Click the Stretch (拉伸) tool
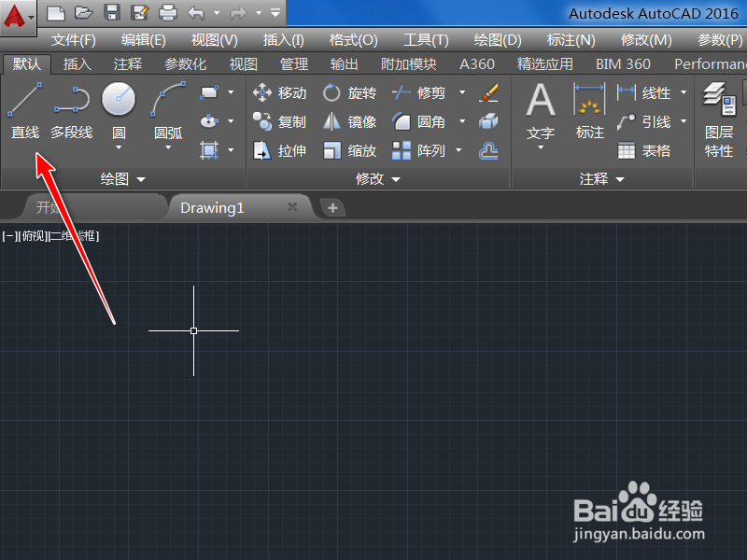Image resolution: width=747 pixels, height=560 pixels. [x=279, y=151]
